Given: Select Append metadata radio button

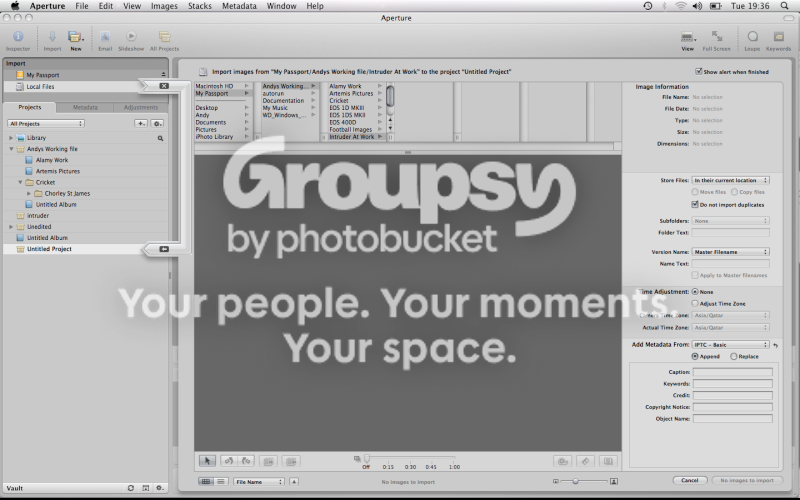Looking at the screenshot, I should (x=695, y=357).
